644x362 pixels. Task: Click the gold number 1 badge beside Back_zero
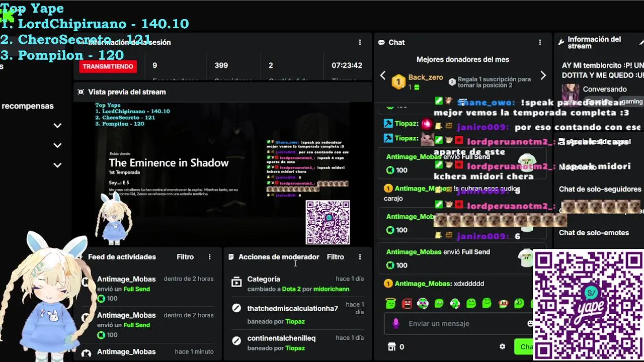398,81
